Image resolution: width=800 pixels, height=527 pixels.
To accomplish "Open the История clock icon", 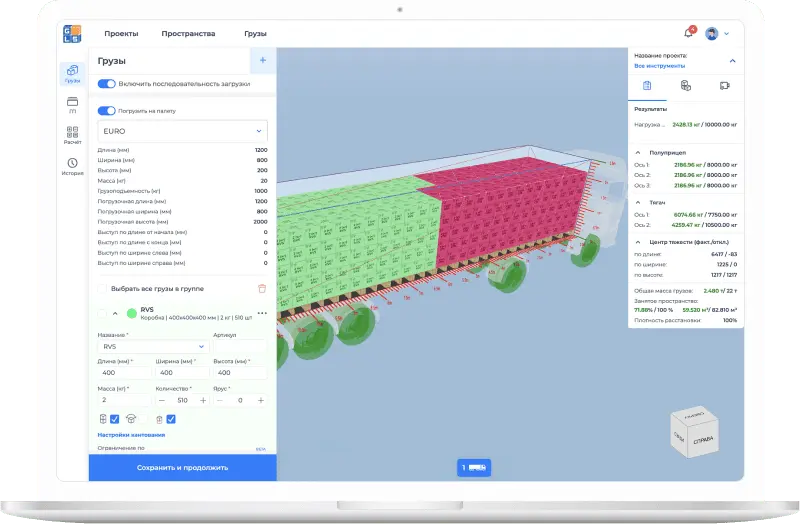I will [x=72, y=166].
